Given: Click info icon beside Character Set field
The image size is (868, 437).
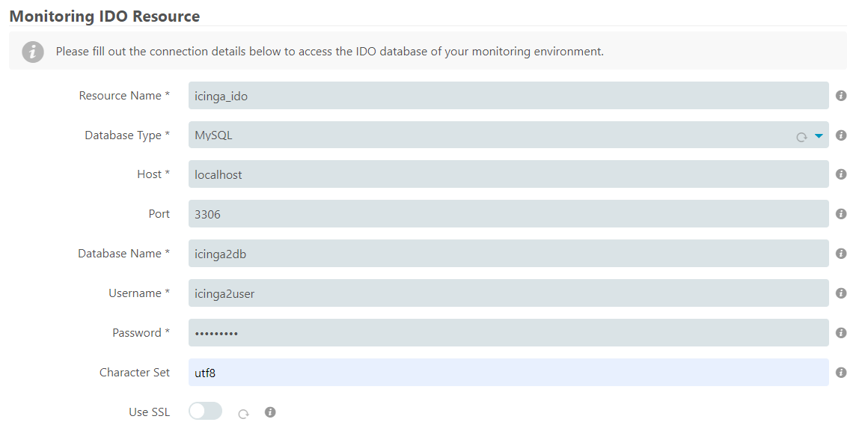Looking at the screenshot, I should (841, 373).
